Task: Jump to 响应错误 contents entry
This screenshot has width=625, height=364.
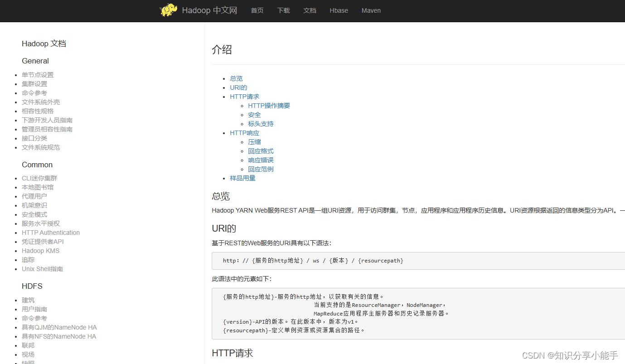Action: [x=261, y=160]
